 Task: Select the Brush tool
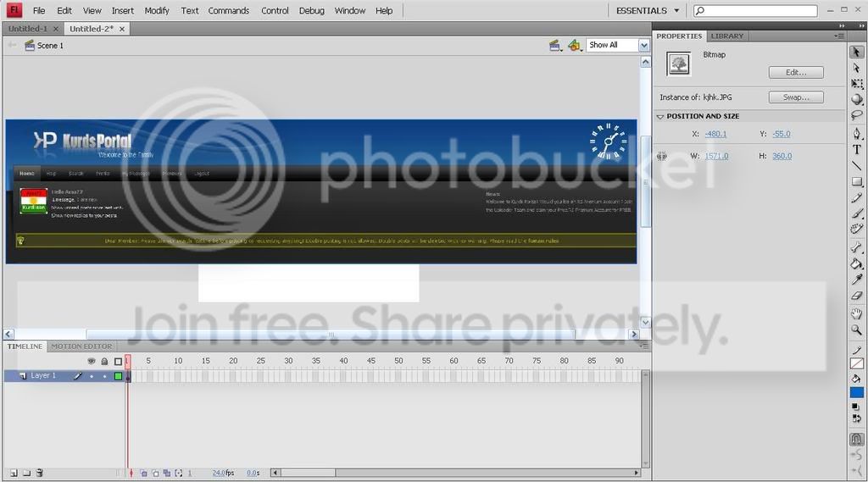click(x=856, y=213)
